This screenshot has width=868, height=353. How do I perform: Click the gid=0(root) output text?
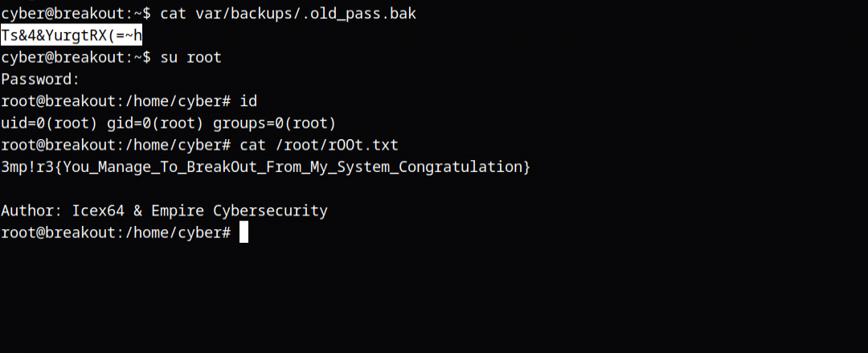[x=155, y=123]
